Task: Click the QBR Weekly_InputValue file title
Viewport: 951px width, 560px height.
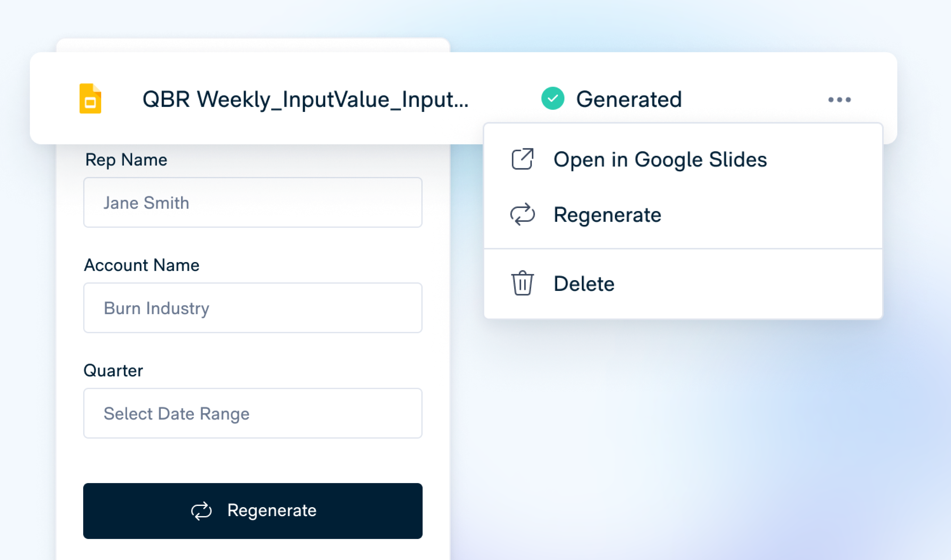Action: coord(305,99)
